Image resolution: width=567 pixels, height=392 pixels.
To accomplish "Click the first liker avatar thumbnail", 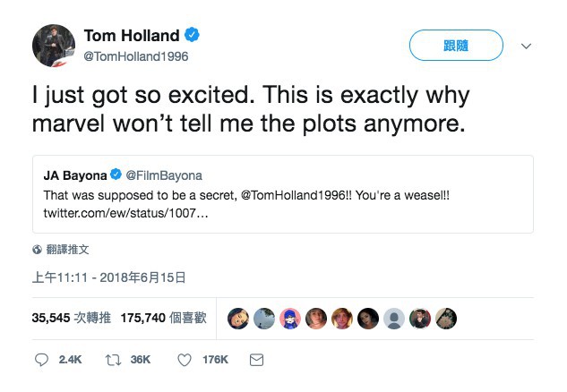I will 237,318.
